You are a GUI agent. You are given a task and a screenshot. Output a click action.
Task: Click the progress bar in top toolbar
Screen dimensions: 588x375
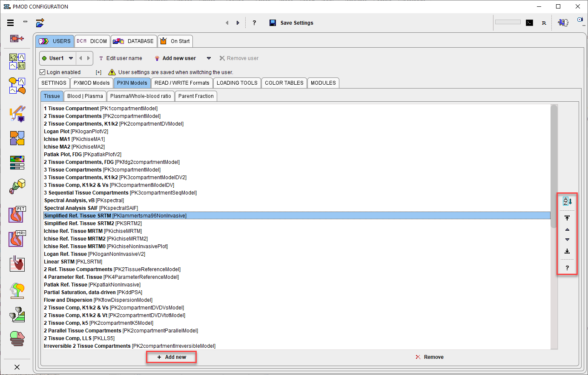508,22
